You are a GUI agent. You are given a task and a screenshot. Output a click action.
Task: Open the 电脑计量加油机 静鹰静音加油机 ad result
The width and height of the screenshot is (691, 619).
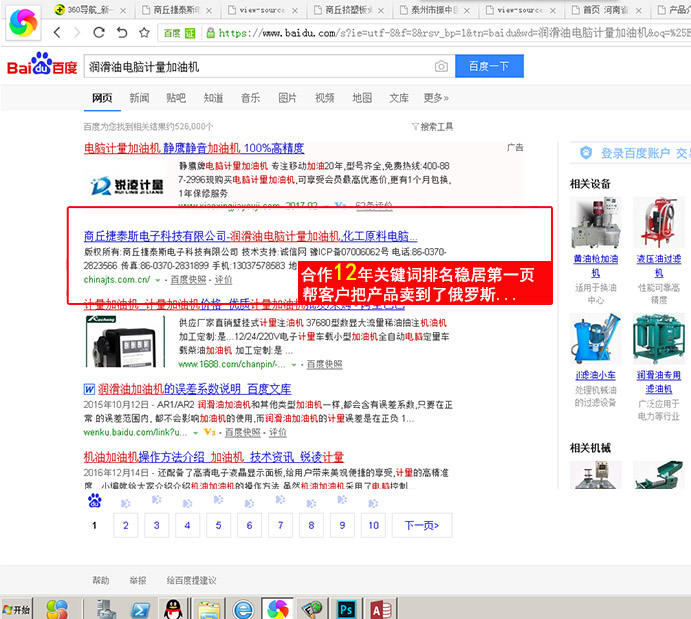pyautogui.click(x=194, y=148)
